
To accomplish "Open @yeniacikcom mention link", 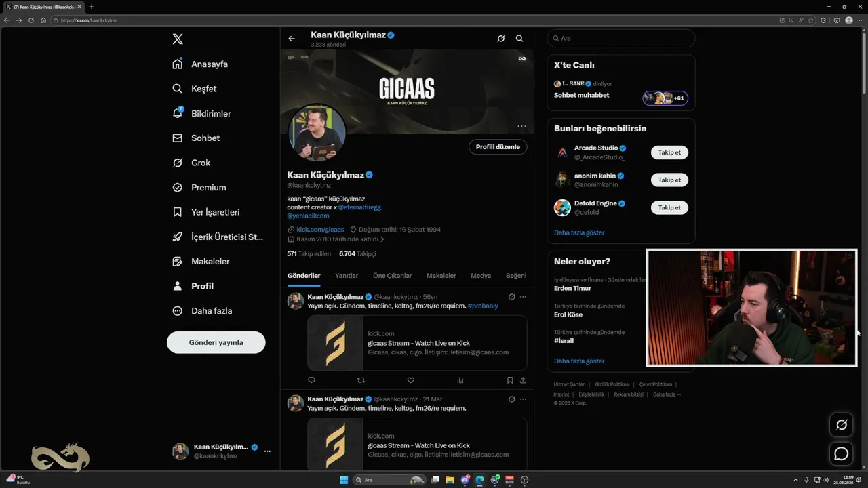I will click(x=308, y=216).
